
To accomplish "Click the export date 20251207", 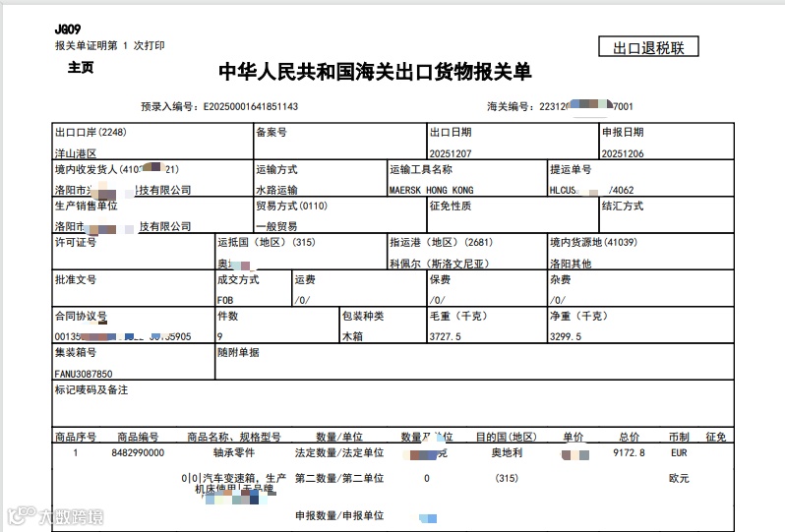I will [x=451, y=153].
